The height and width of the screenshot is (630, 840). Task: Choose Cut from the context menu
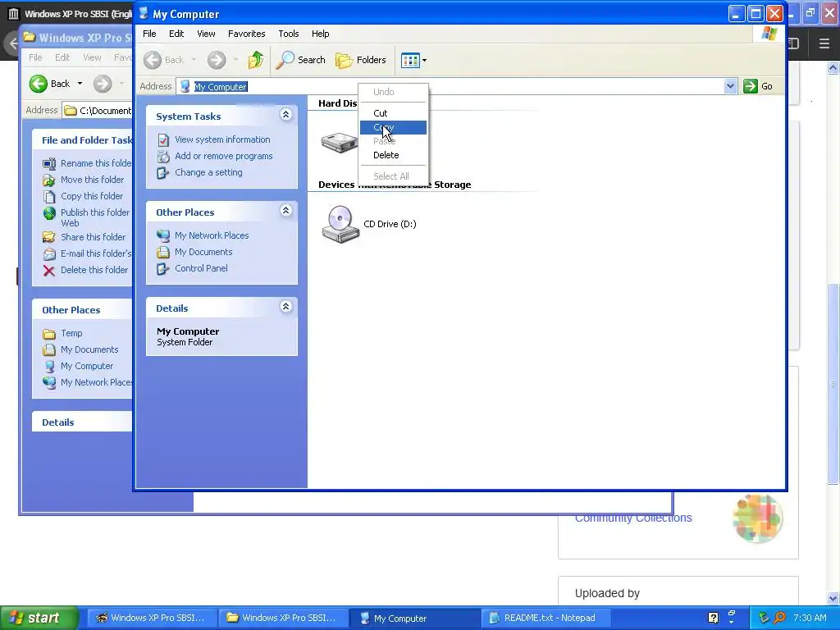click(x=393, y=113)
